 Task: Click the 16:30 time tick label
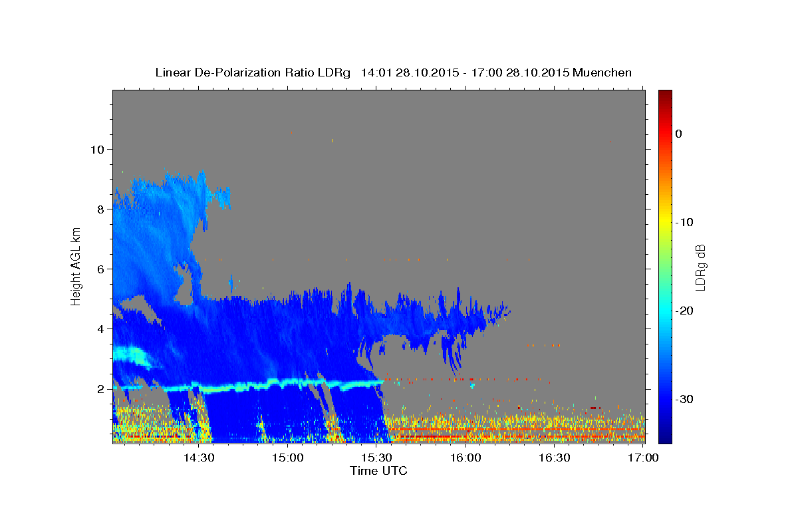click(554, 458)
